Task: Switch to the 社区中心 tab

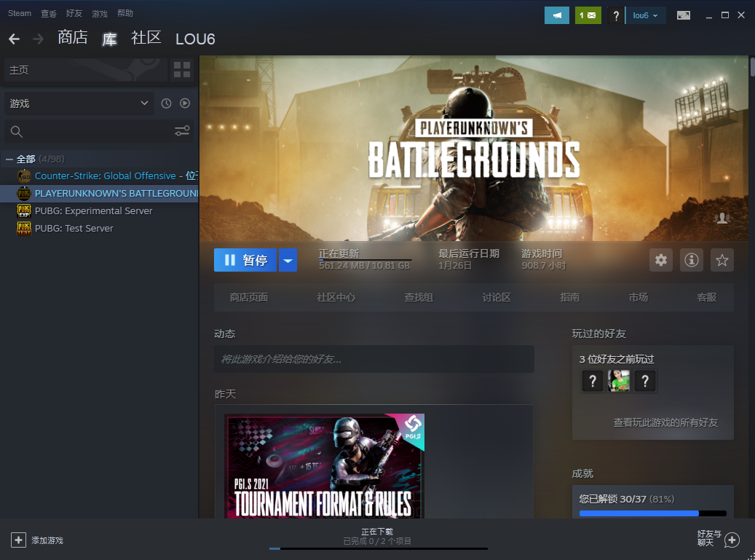Action: 336,297
